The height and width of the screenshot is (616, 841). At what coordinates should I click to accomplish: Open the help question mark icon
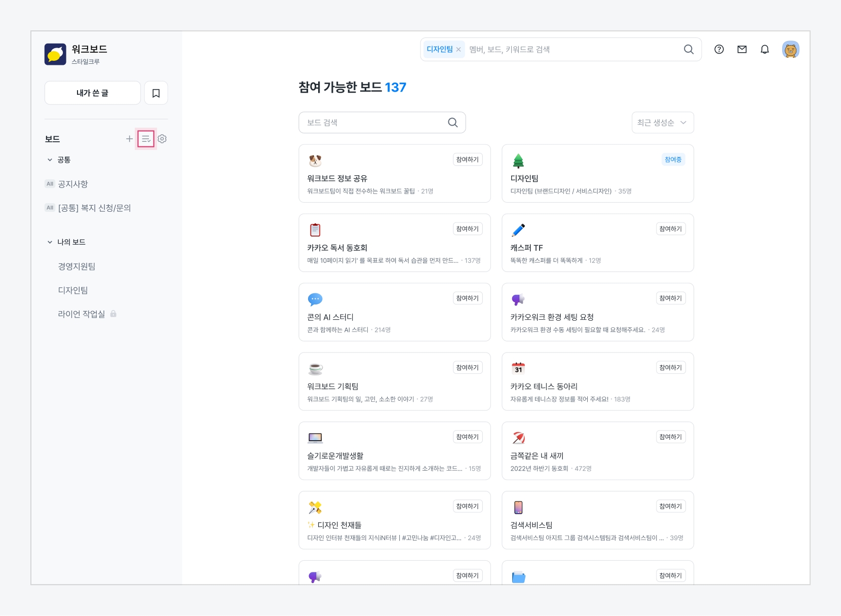(719, 50)
